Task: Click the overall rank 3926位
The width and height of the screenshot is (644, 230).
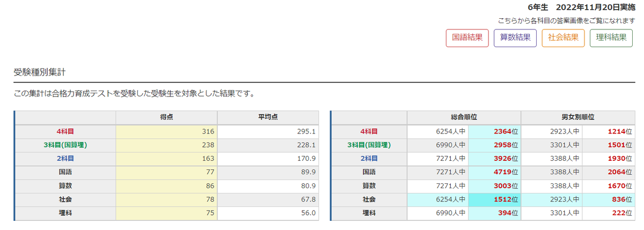Action: point(506,159)
